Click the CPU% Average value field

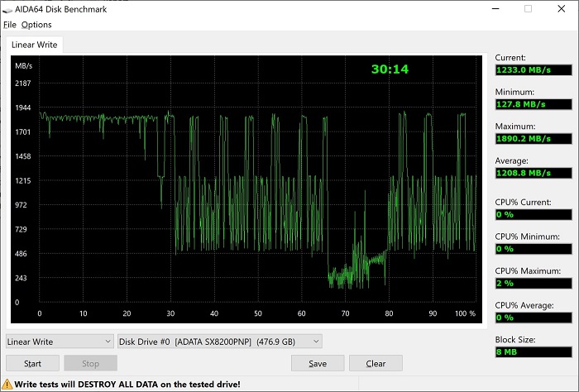pos(534,318)
